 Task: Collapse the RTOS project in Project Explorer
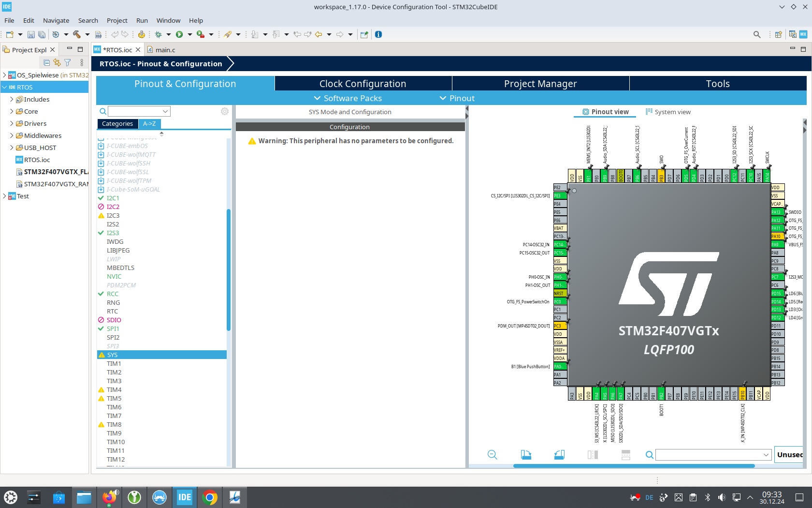[x=4, y=87]
